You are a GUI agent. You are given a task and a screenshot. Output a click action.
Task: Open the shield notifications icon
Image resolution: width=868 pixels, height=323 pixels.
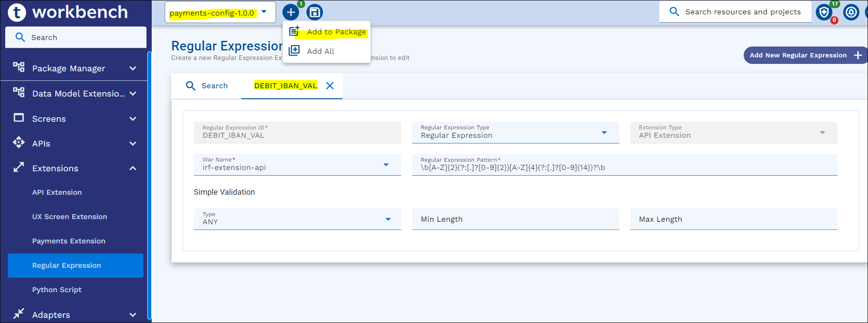point(824,12)
